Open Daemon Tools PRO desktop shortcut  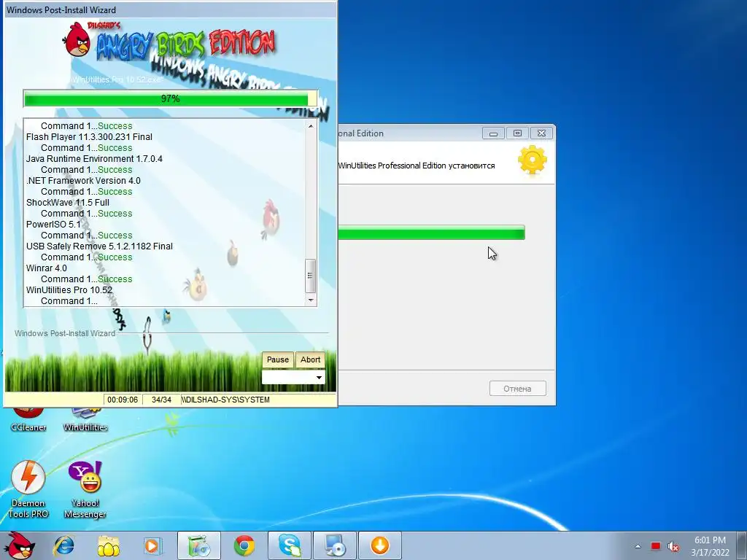tap(28, 489)
